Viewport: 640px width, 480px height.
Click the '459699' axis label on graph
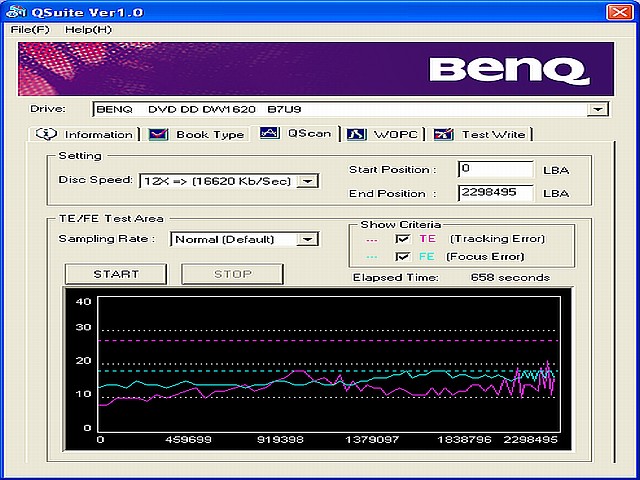pos(189,440)
